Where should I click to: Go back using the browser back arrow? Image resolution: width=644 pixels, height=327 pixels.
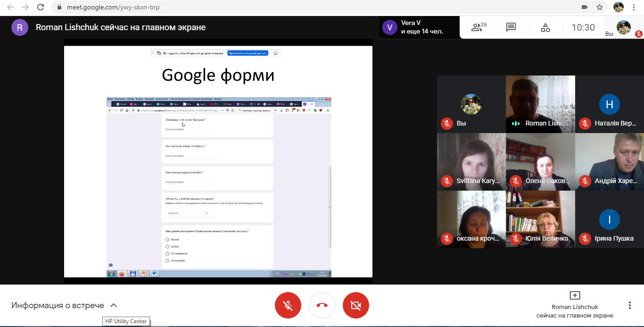coord(10,7)
